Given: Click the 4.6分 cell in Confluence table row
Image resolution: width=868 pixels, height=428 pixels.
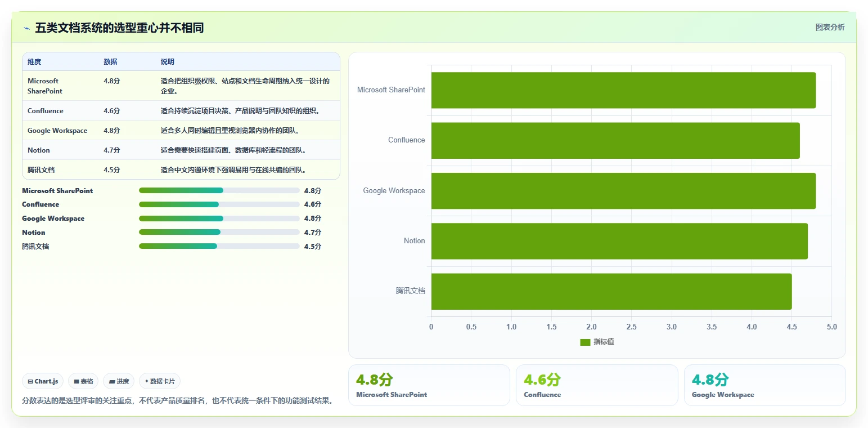Looking at the screenshot, I should click(111, 111).
